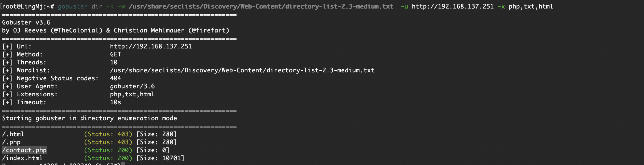The image size is (644, 165).
Task: Click the wordlist path in the command
Action: tap(261, 6)
